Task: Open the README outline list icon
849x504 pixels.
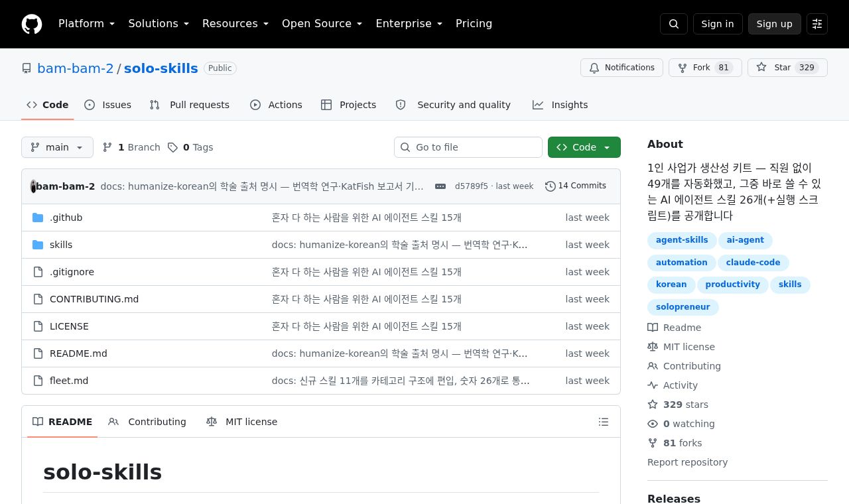Action: [x=604, y=422]
